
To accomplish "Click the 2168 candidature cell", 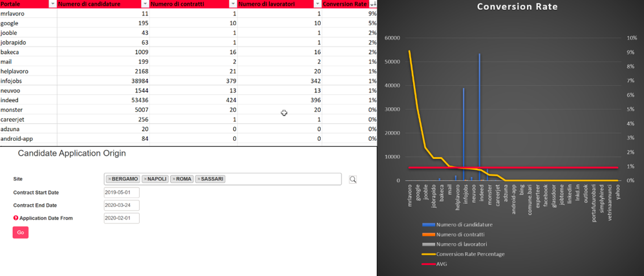I will [103, 72].
